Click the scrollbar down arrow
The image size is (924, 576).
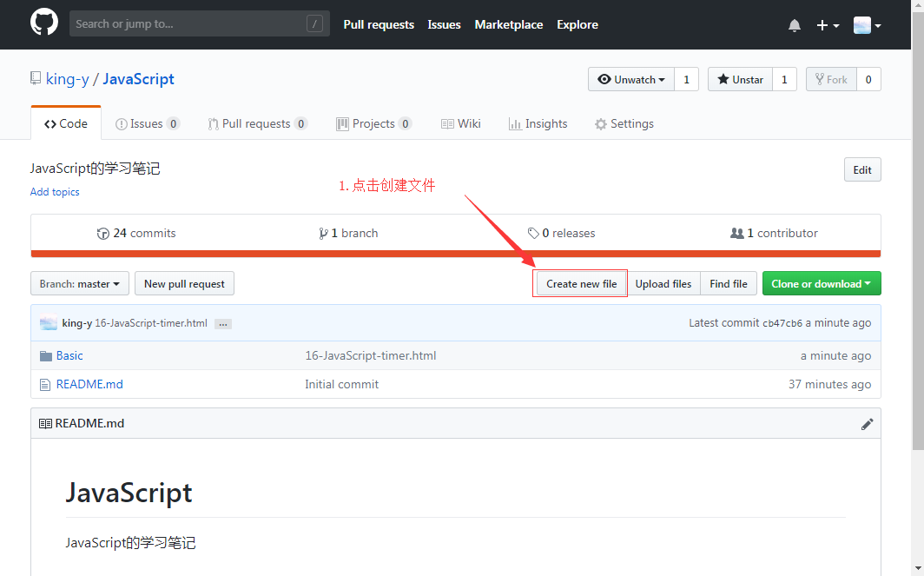click(918, 570)
